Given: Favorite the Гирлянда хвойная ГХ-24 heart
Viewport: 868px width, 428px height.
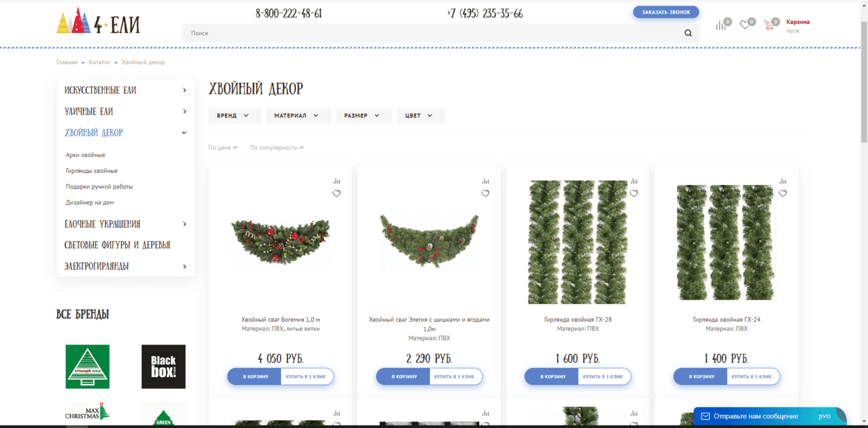Looking at the screenshot, I should coord(782,193).
